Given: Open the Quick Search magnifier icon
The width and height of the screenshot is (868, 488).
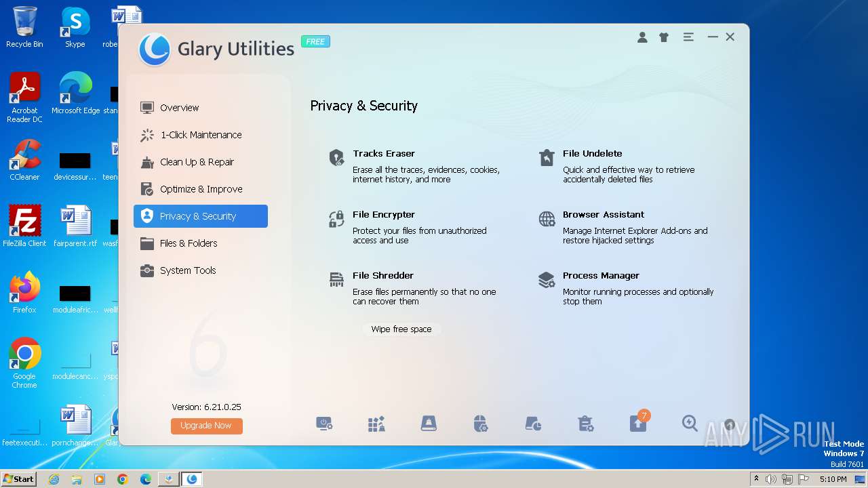Looking at the screenshot, I should (x=690, y=424).
